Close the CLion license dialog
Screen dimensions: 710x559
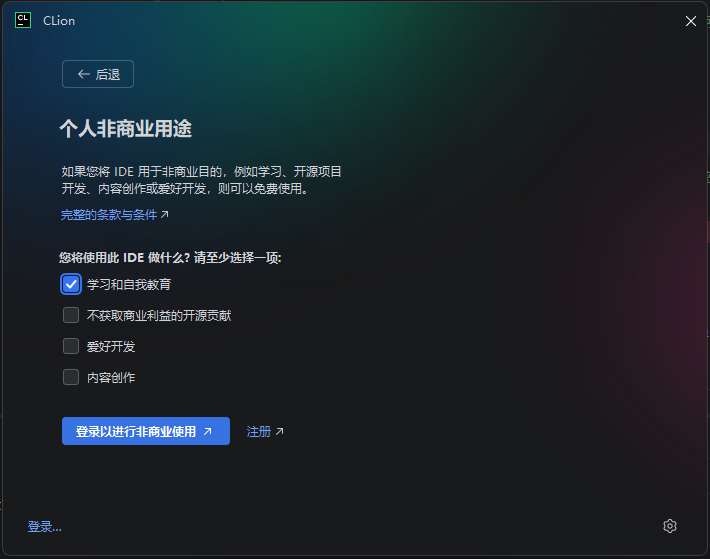(x=691, y=21)
